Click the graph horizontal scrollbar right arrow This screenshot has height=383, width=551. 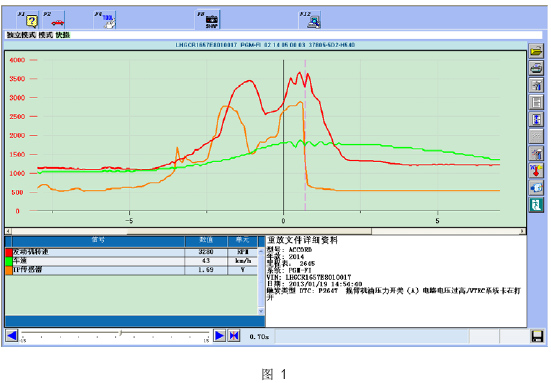click(523, 231)
